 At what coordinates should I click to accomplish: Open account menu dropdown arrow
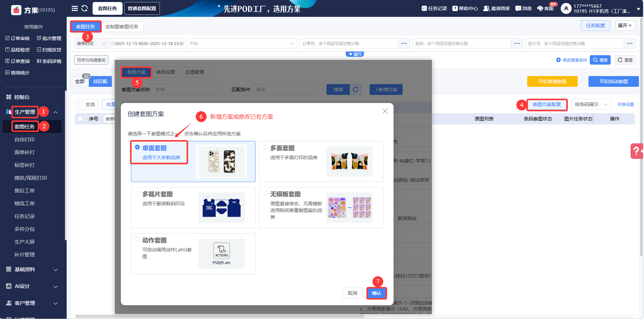638,9
